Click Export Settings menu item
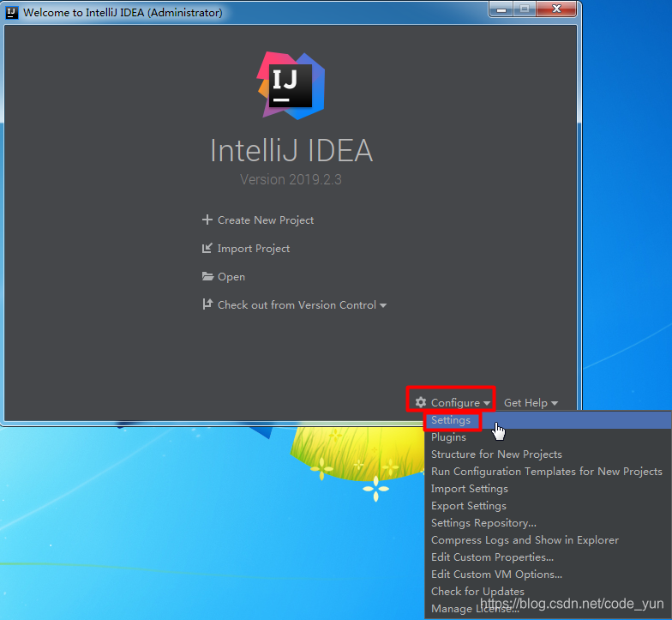Screen dimensions: 672x620 [x=548, y=506]
